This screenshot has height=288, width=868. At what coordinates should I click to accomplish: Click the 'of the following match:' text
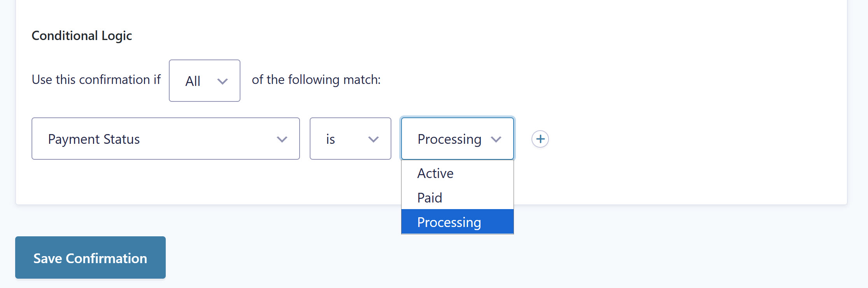click(x=316, y=80)
